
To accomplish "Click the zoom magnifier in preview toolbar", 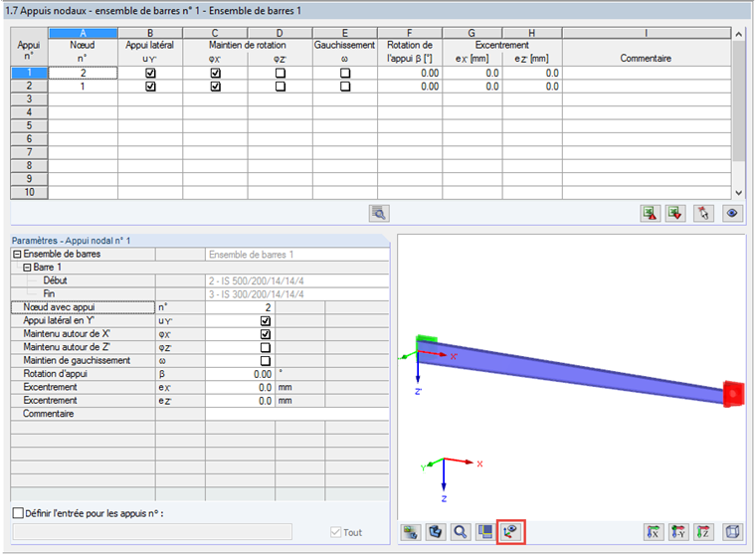I will coord(461,532).
